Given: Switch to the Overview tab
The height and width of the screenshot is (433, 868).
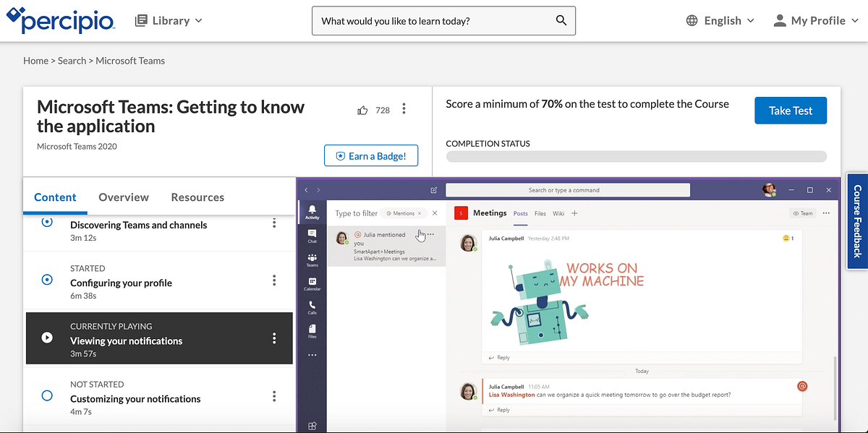Looking at the screenshot, I should click(x=124, y=197).
